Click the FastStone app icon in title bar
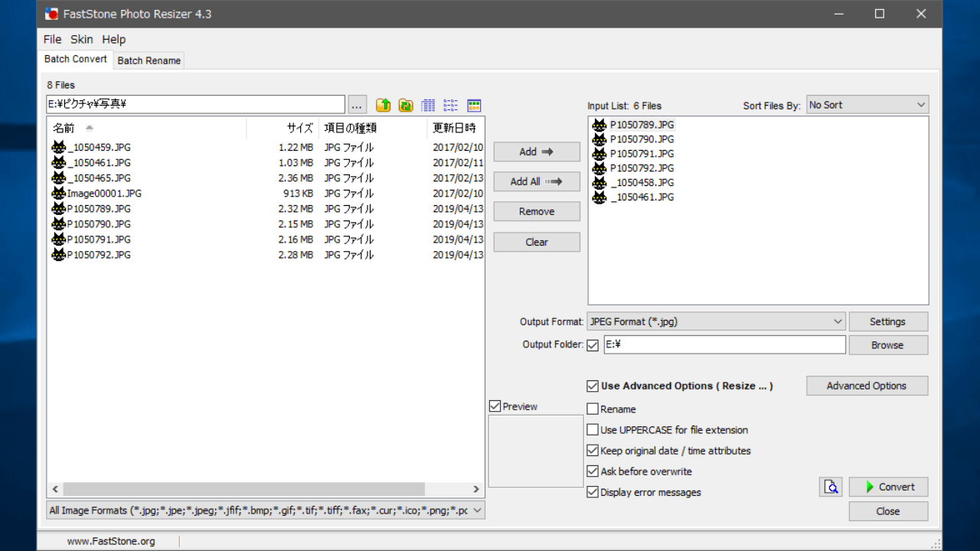Image resolution: width=980 pixels, height=551 pixels. 52,14
